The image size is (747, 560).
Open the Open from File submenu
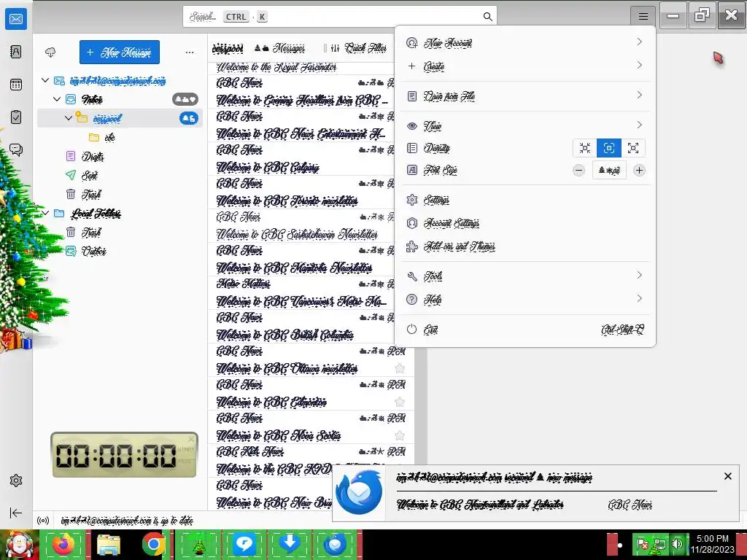point(525,96)
